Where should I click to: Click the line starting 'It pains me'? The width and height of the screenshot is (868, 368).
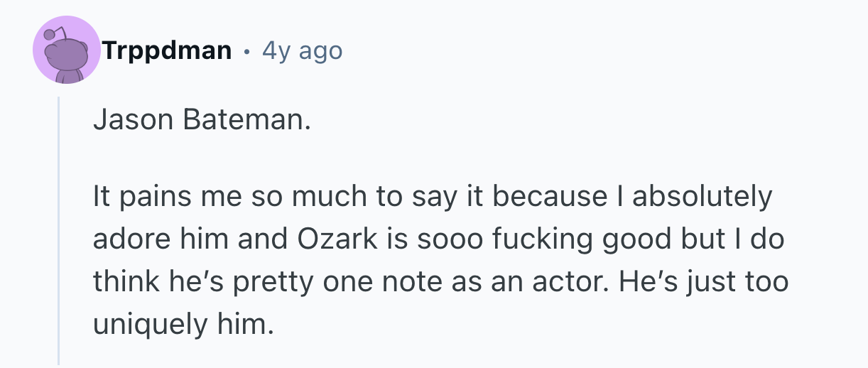[x=432, y=197]
